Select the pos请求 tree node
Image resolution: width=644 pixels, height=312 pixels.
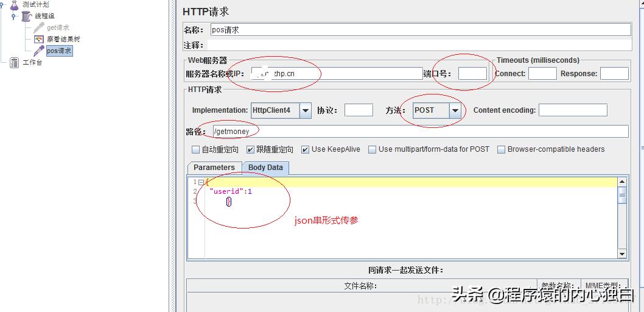[59, 51]
